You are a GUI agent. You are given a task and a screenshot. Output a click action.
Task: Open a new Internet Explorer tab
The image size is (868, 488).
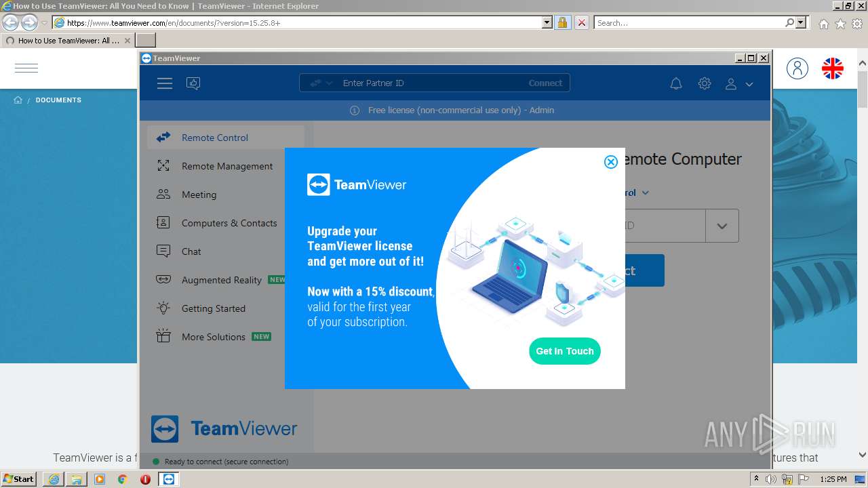(146, 41)
